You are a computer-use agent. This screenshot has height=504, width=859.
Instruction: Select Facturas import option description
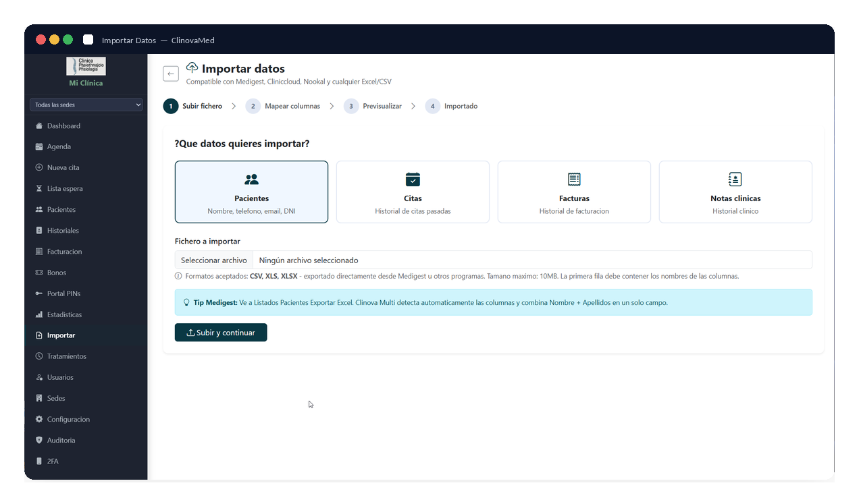click(x=574, y=211)
